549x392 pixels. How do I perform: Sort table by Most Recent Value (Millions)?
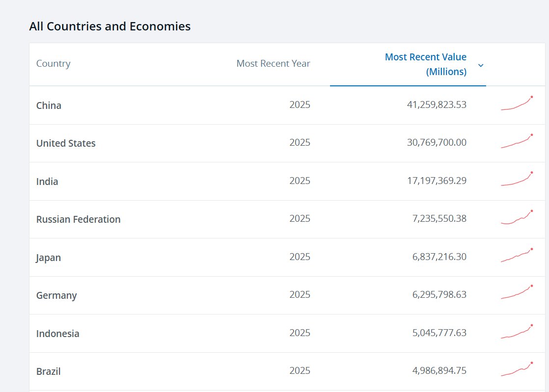[425, 64]
